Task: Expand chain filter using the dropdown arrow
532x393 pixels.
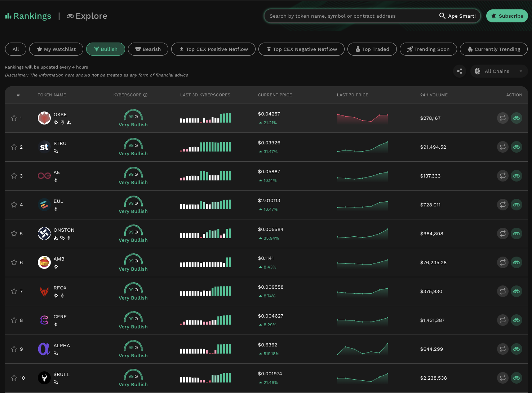Action: [521, 71]
